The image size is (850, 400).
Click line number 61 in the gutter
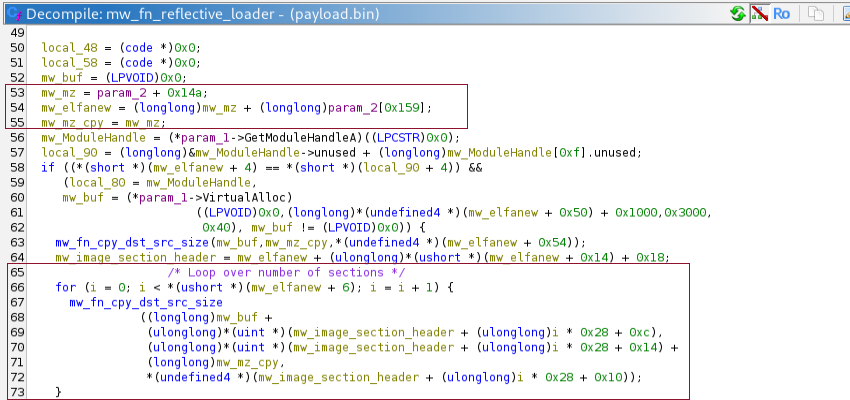pos(17,212)
